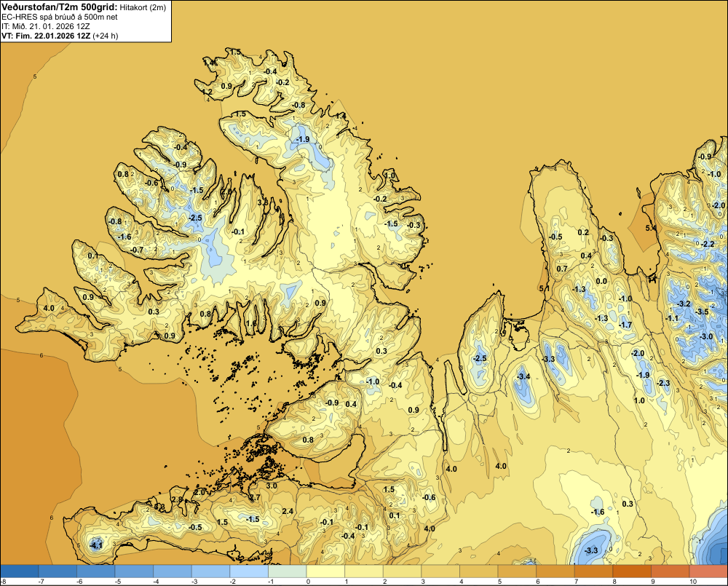
Task: Click the '-2.2' temperature value
Action: (x=708, y=244)
